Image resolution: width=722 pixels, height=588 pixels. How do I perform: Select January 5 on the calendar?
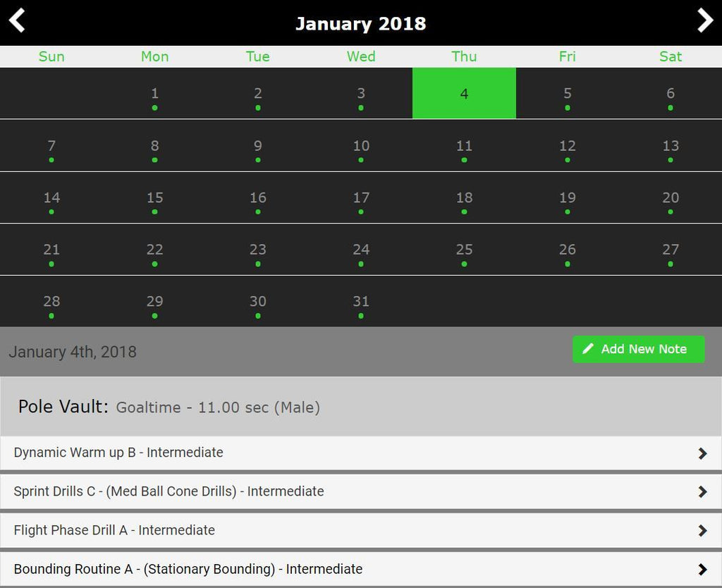[568, 94]
